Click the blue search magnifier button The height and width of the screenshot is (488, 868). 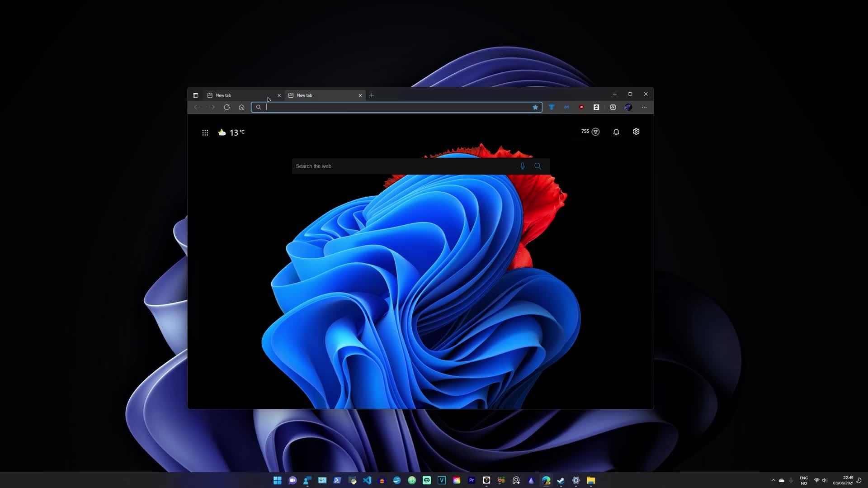coord(538,166)
